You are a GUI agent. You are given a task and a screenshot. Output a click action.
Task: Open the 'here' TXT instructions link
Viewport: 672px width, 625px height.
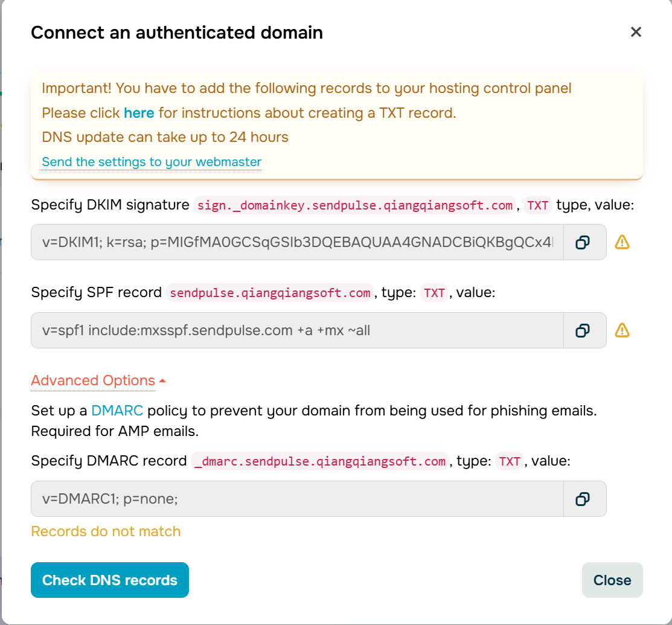(139, 113)
